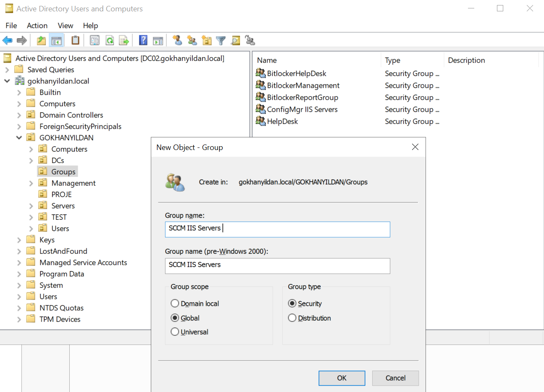Screen dimensions: 544x392
Task: Click ConfigMgr IIS Servers group icon
Action: pos(260,109)
